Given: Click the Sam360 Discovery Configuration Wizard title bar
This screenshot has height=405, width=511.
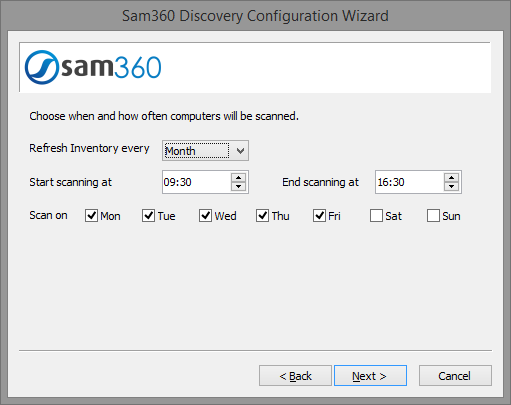Looking at the screenshot, I should click(255, 16).
